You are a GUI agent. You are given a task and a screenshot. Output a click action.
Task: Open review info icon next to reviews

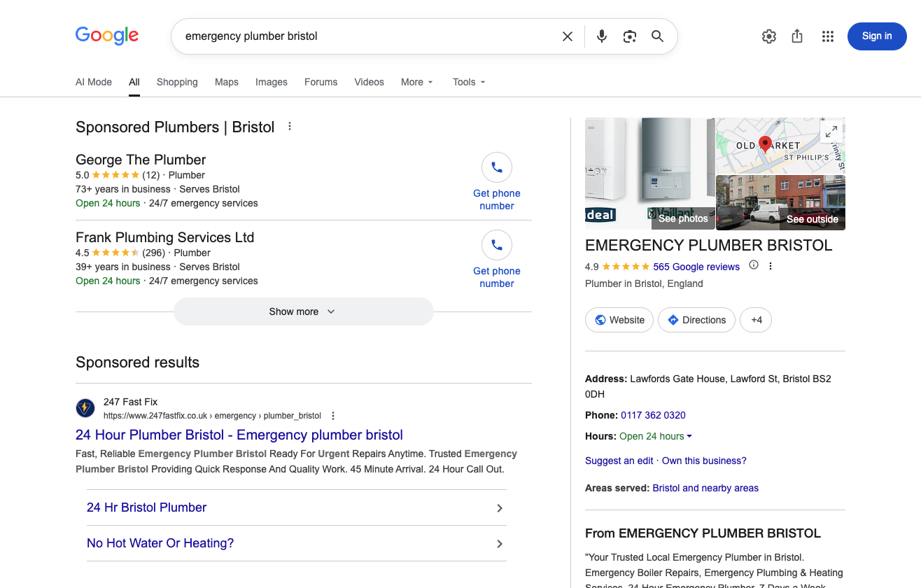(x=754, y=265)
